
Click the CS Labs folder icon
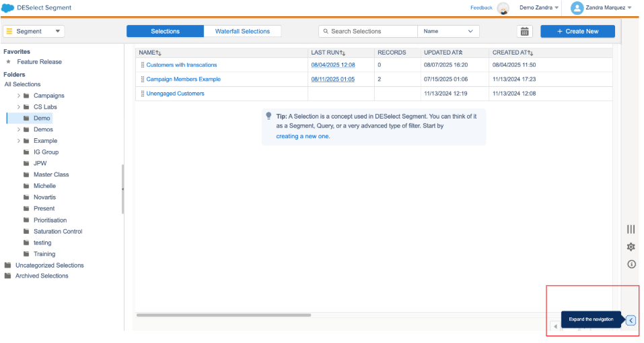tap(26, 107)
